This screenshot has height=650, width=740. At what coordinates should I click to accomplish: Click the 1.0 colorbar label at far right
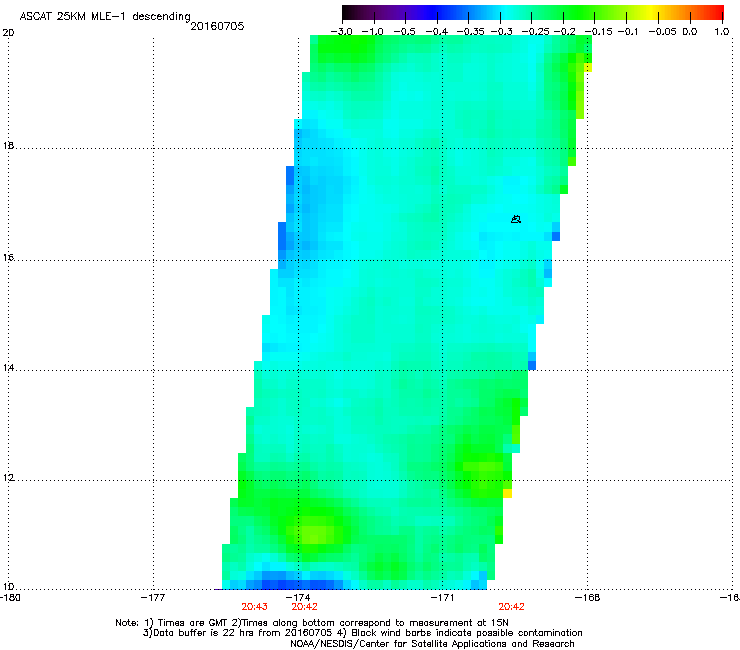[x=722, y=32]
